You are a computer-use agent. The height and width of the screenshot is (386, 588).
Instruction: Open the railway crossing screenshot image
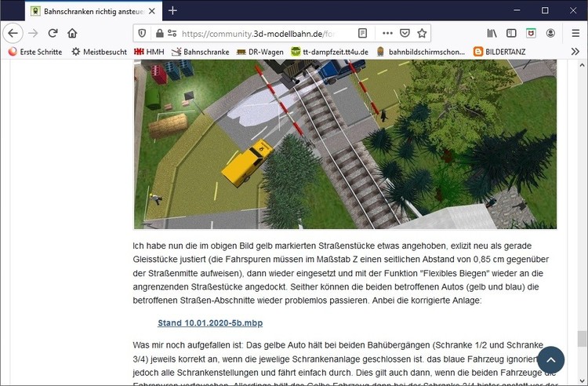(x=346, y=144)
